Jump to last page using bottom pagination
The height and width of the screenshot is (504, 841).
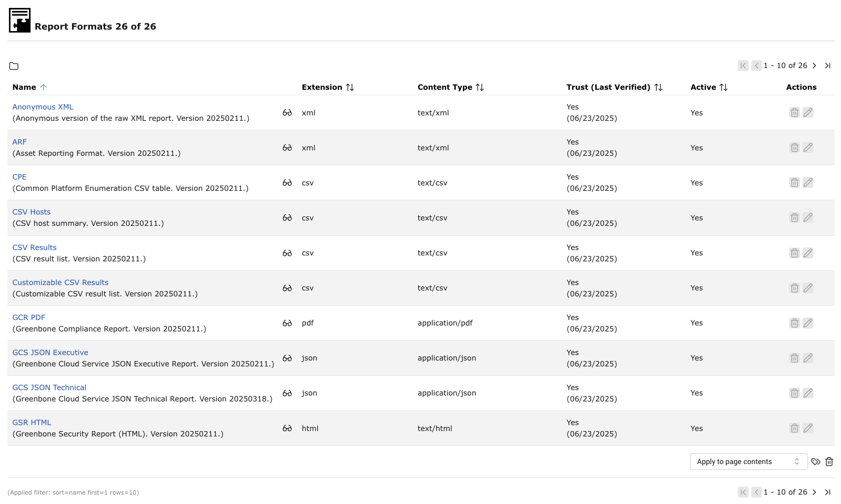pyautogui.click(x=828, y=492)
